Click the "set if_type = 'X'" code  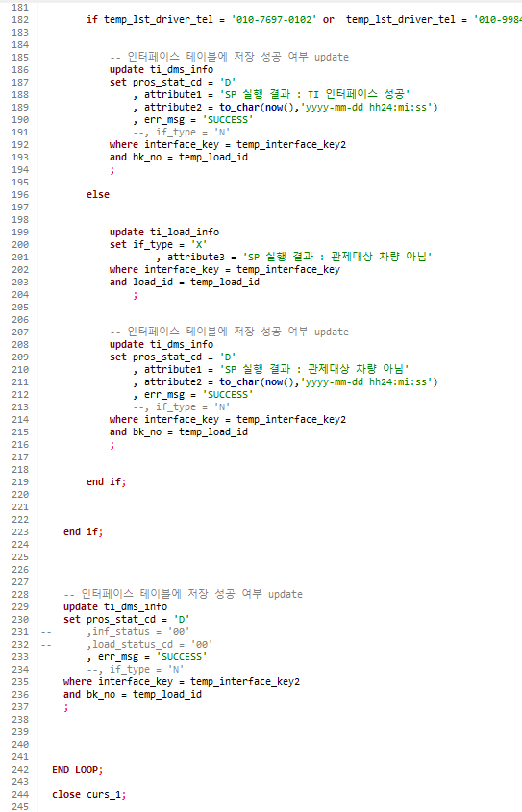(158, 244)
